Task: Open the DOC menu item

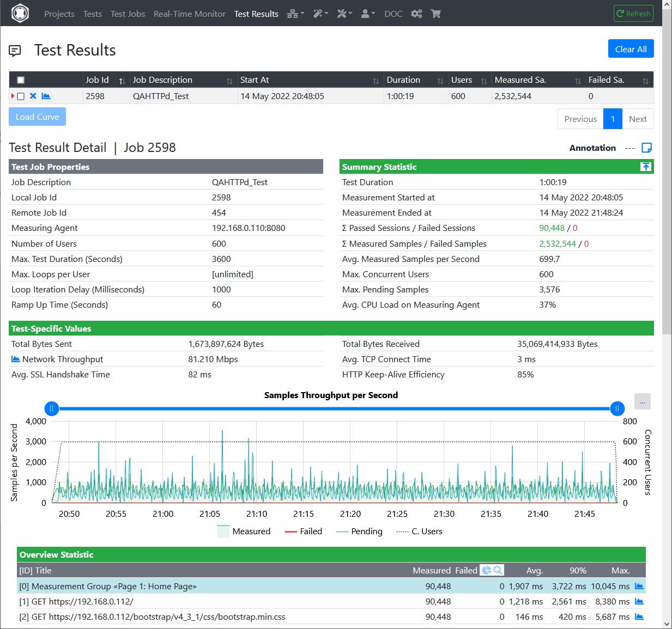Action: pos(393,14)
